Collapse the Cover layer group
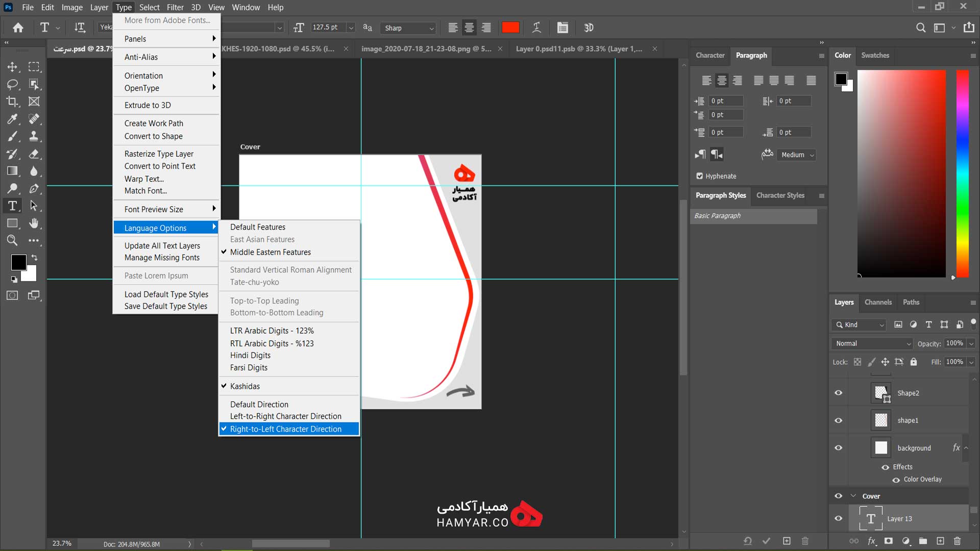This screenshot has height=551, width=980. pyautogui.click(x=853, y=496)
